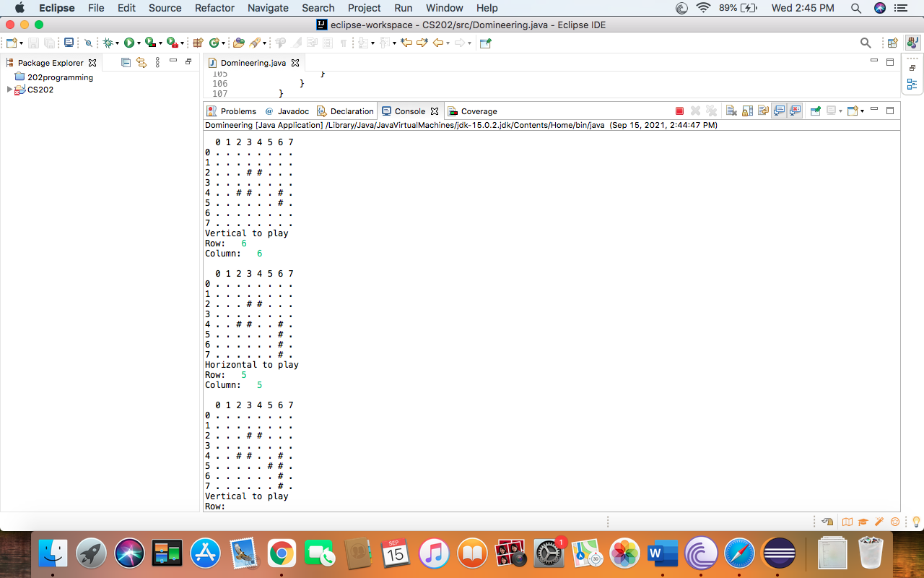Screen dimensions: 924x578
Task: Click the Eclipse toolbar search magnifier icon
Action: coord(866,43)
